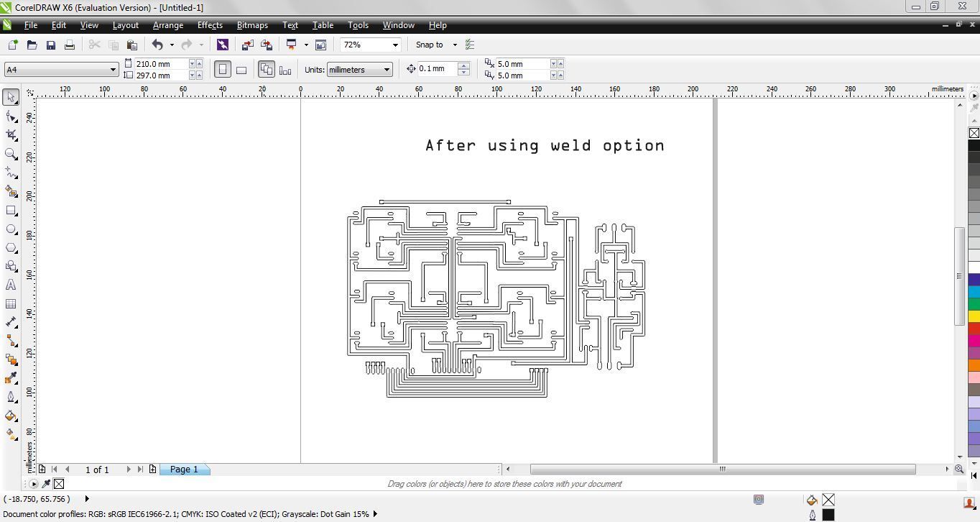Viewport: 980px width, 522px height.
Task: Open the Bitmaps menu
Action: click(x=251, y=25)
